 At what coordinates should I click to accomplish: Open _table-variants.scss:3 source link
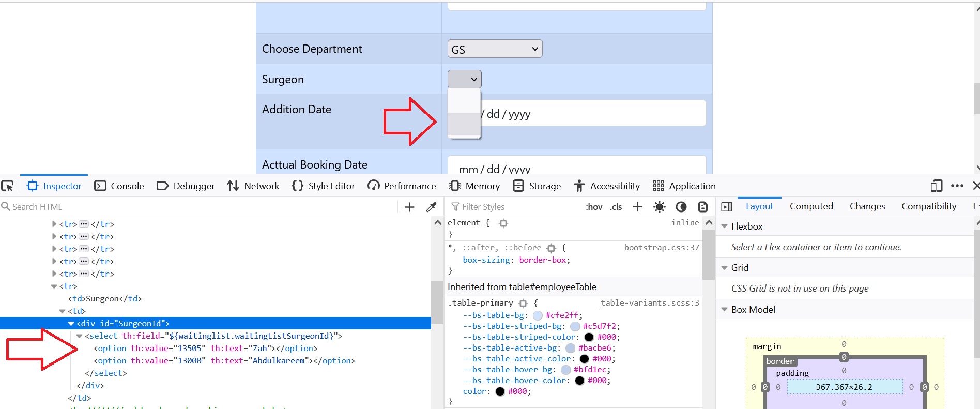coord(648,303)
